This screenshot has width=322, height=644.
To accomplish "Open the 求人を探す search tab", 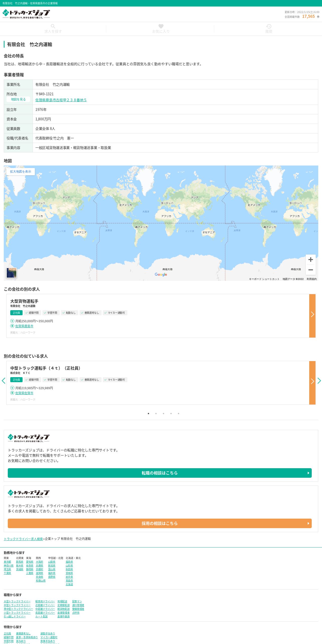I will click(x=53, y=29).
